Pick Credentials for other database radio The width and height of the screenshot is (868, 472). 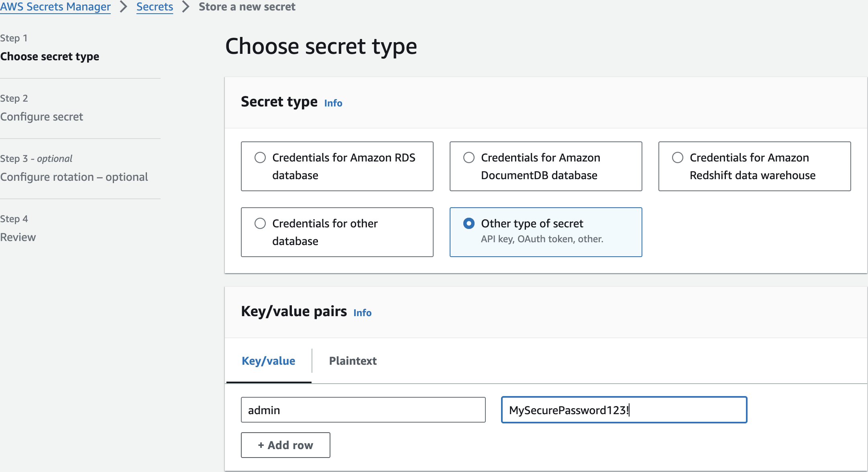tap(260, 223)
